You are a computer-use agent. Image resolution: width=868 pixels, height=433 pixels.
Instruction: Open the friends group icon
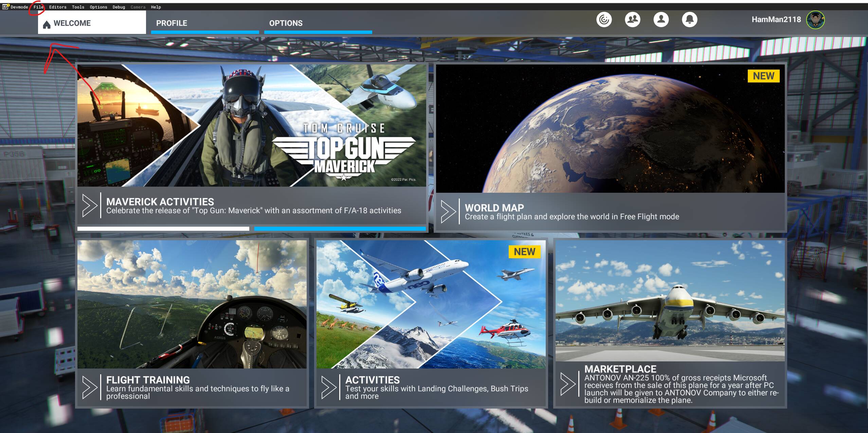pos(632,20)
